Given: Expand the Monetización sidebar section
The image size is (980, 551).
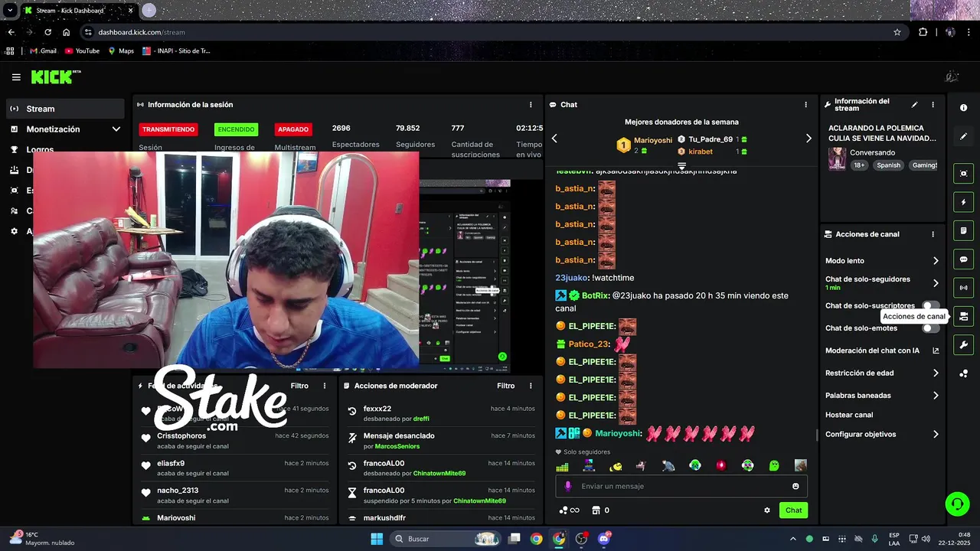Looking at the screenshot, I should click(116, 129).
